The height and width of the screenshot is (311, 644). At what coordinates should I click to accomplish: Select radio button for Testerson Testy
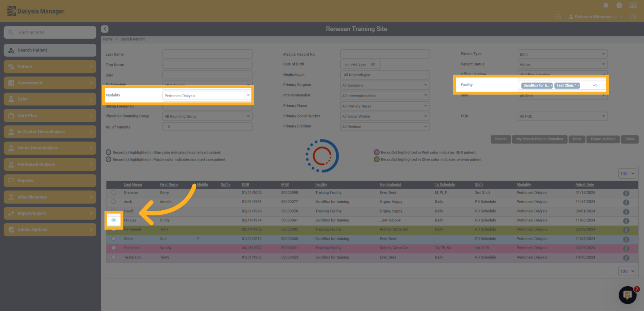coord(114,257)
